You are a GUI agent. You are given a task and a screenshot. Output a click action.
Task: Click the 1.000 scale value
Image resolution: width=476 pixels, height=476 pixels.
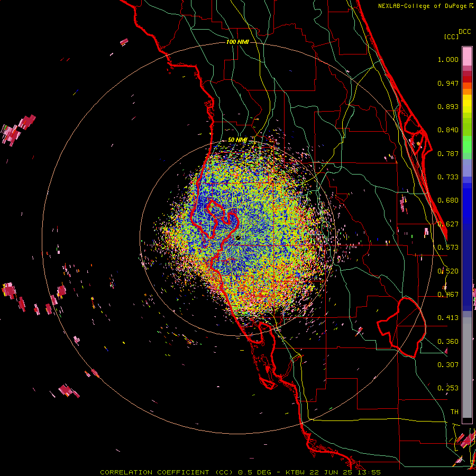[448, 59]
